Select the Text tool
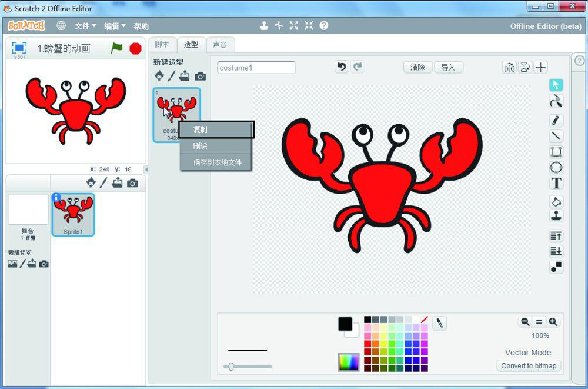This screenshot has width=588, height=389. (556, 184)
